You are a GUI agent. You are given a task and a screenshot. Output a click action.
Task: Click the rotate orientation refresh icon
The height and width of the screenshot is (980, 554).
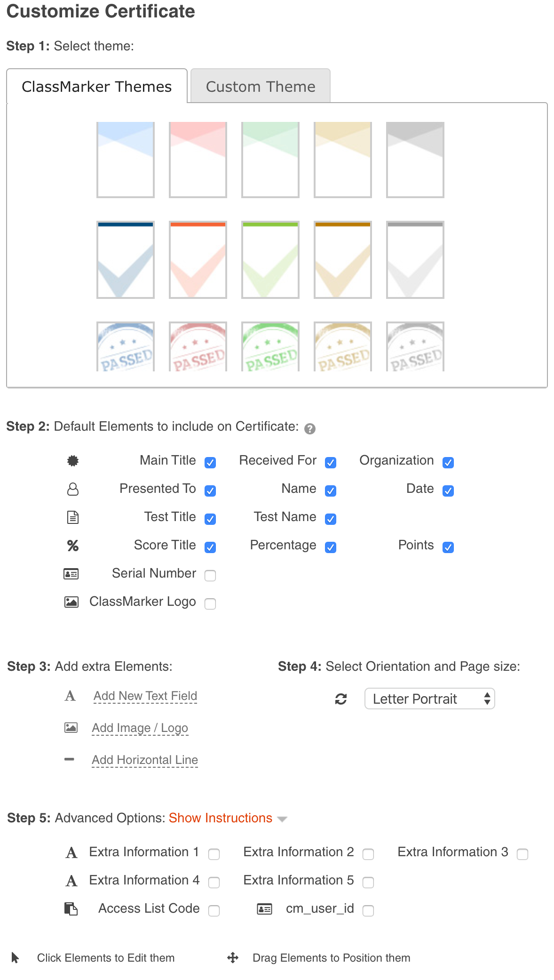click(x=341, y=699)
